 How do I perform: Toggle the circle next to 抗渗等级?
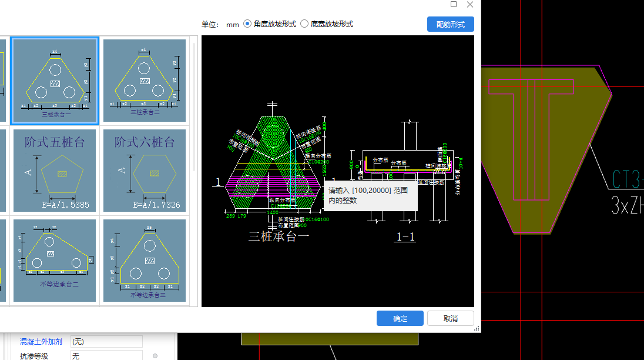point(155,356)
